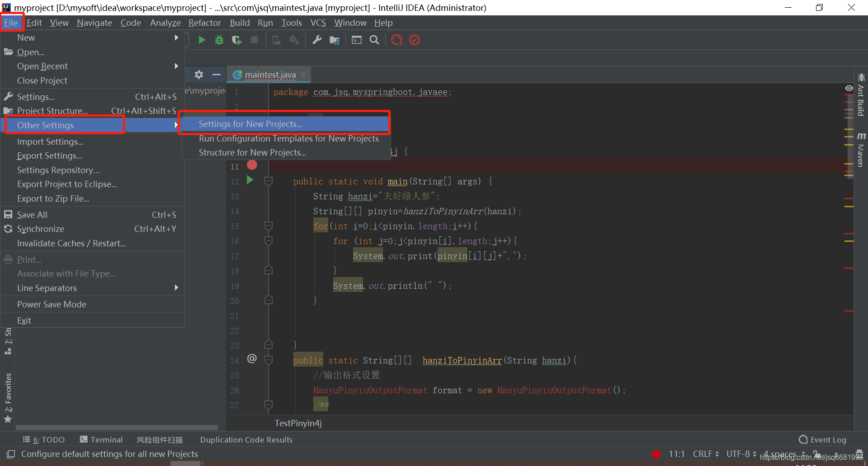Choose Run Configuration Templates for New Projects
This screenshot has width=868, height=466.
[285, 138]
